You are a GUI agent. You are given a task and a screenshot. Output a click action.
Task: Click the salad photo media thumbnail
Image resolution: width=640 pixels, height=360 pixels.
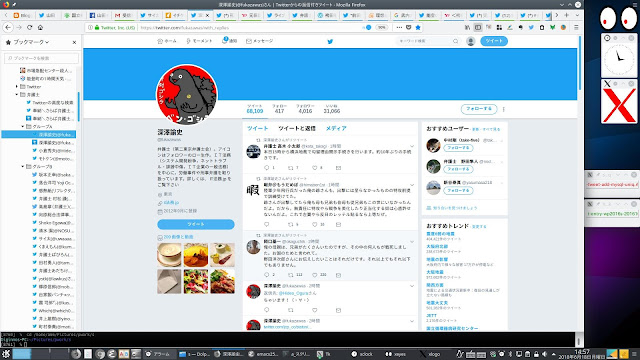pos(196,281)
